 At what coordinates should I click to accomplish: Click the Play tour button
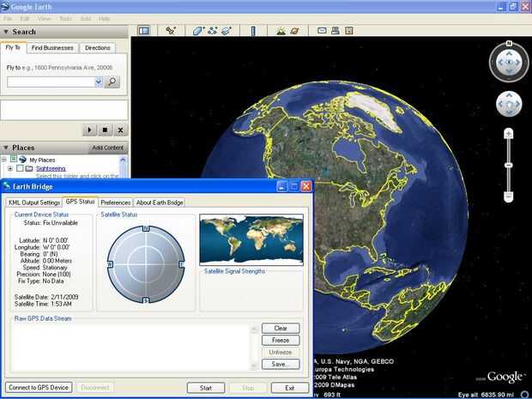click(90, 130)
